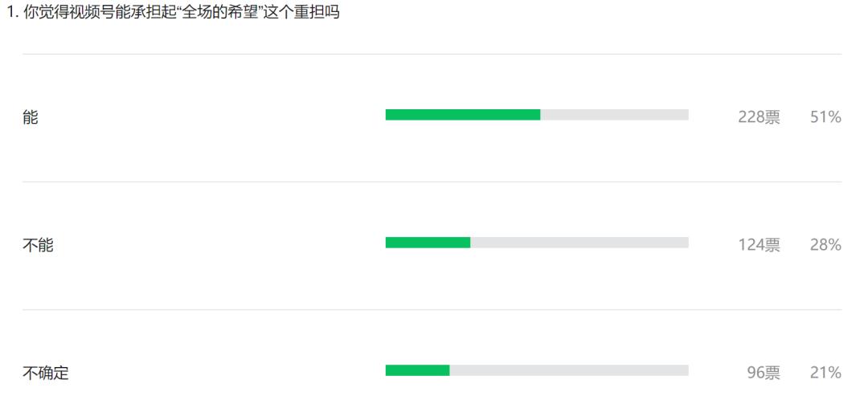
Task: Select the "不确定" poll option label
Action: (46, 373)
